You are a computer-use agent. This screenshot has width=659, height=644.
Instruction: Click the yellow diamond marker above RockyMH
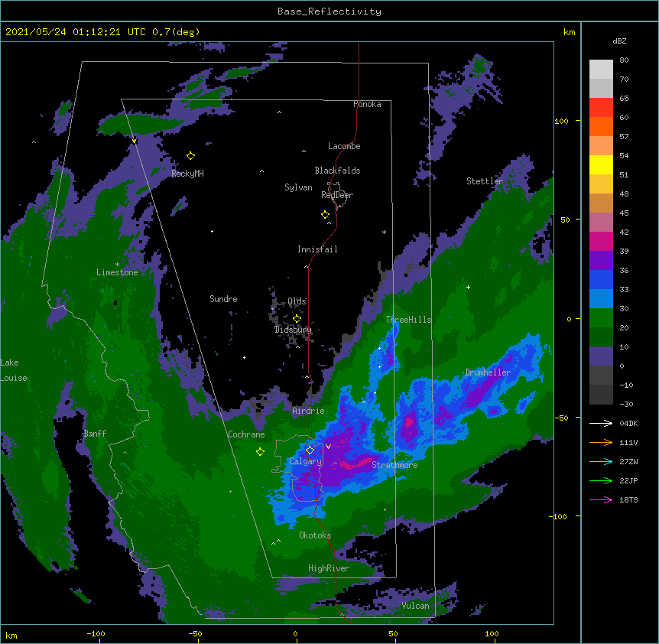[190, 156]
